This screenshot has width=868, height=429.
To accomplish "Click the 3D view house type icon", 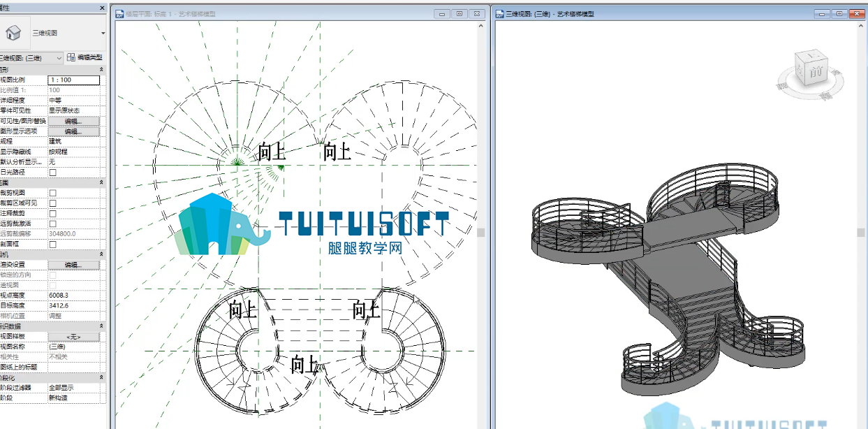I will coord(13,32).
